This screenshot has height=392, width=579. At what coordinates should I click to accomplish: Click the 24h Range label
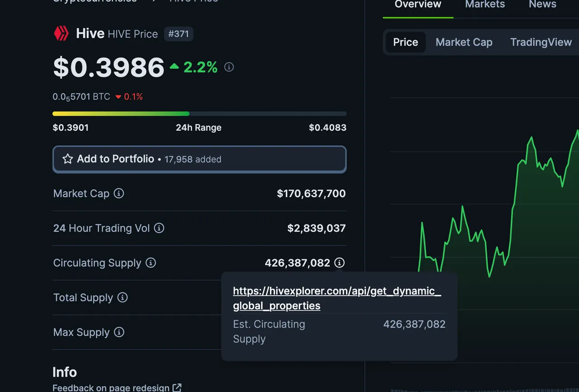click(x=199, y=128)
